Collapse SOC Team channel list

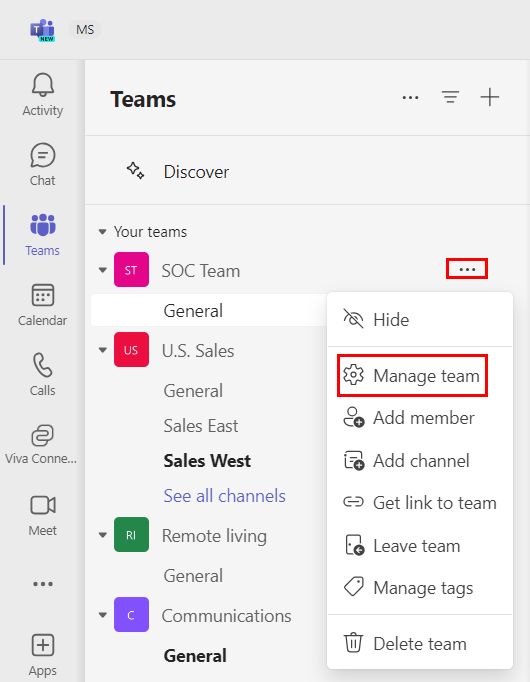pyautogui.click(x=103, y=270)
